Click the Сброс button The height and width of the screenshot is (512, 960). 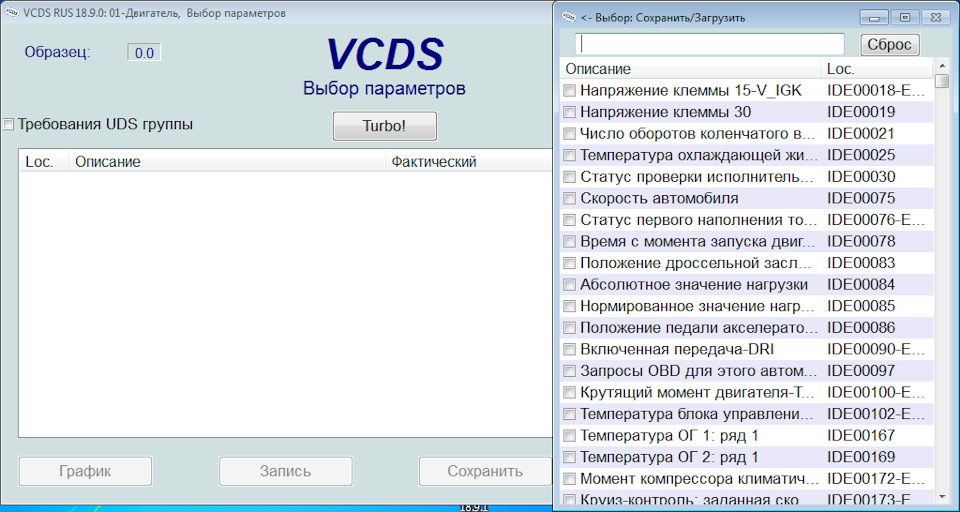click(890, 44)
